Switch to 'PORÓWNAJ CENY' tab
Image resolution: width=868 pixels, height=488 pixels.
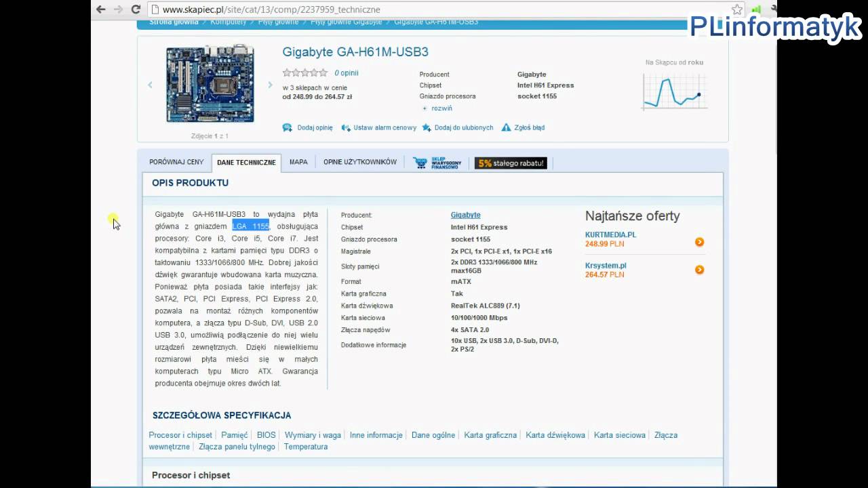tap(176, 162)
